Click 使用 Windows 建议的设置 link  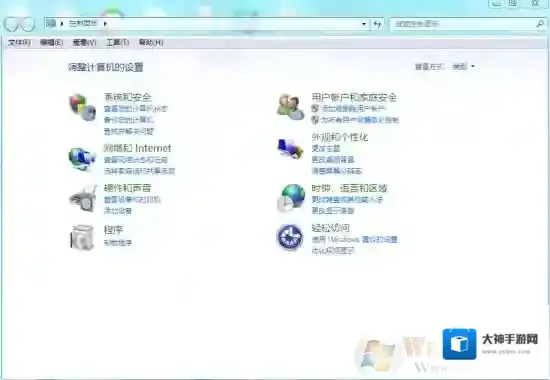click(355, 240)
